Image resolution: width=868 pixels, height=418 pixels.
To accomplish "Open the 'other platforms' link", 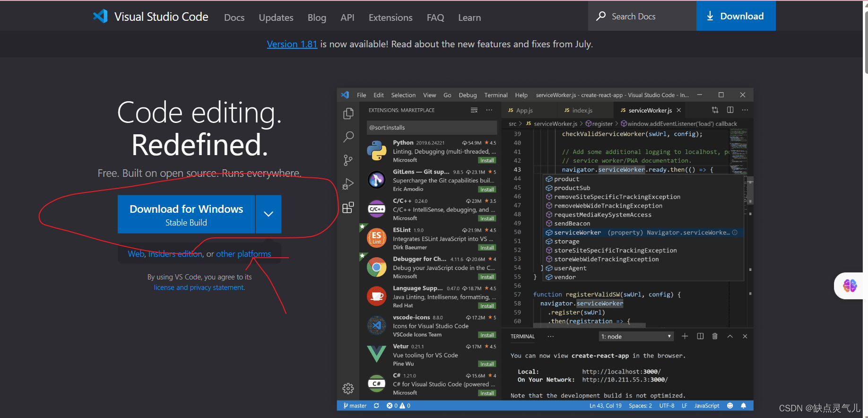I will pyautogui.click(x=243, y=254).
